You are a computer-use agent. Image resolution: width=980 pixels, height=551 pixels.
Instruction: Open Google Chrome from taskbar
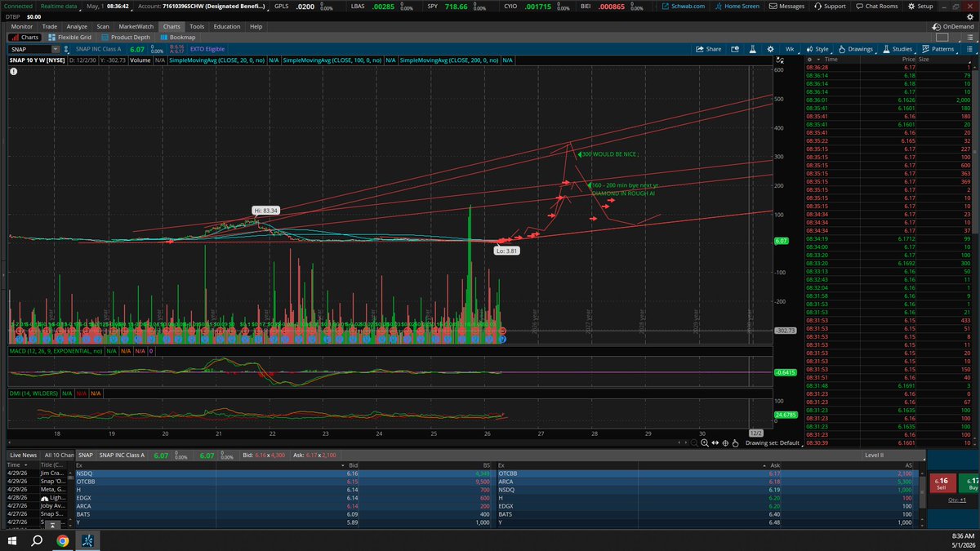pyautogui.click(x=63, y=540)
